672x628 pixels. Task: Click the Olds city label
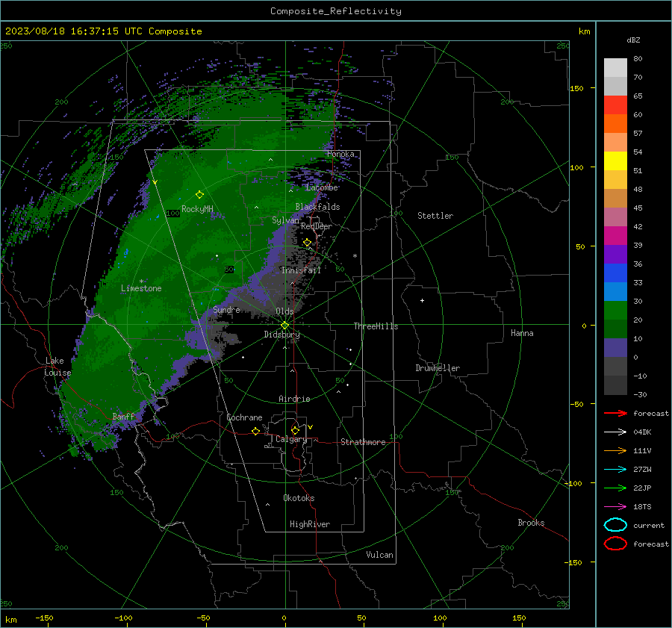284,311
